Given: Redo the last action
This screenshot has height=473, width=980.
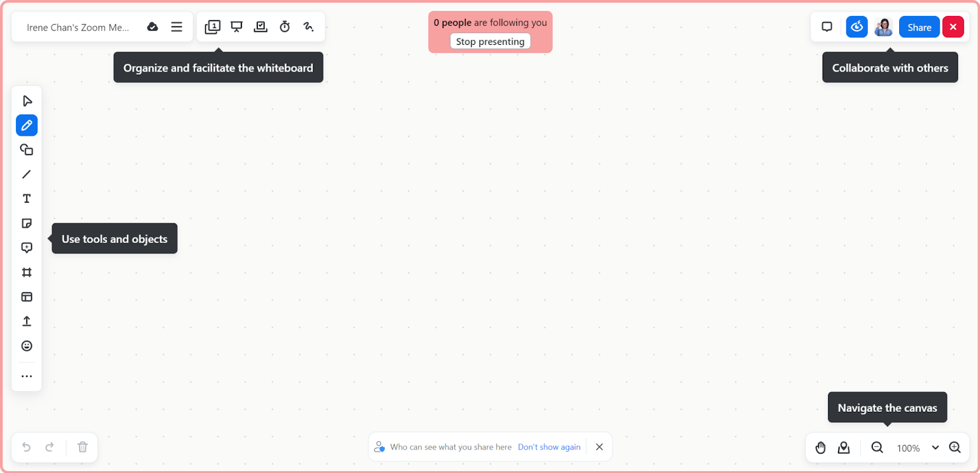Looking at the screenshot, I should coord(50,447).
